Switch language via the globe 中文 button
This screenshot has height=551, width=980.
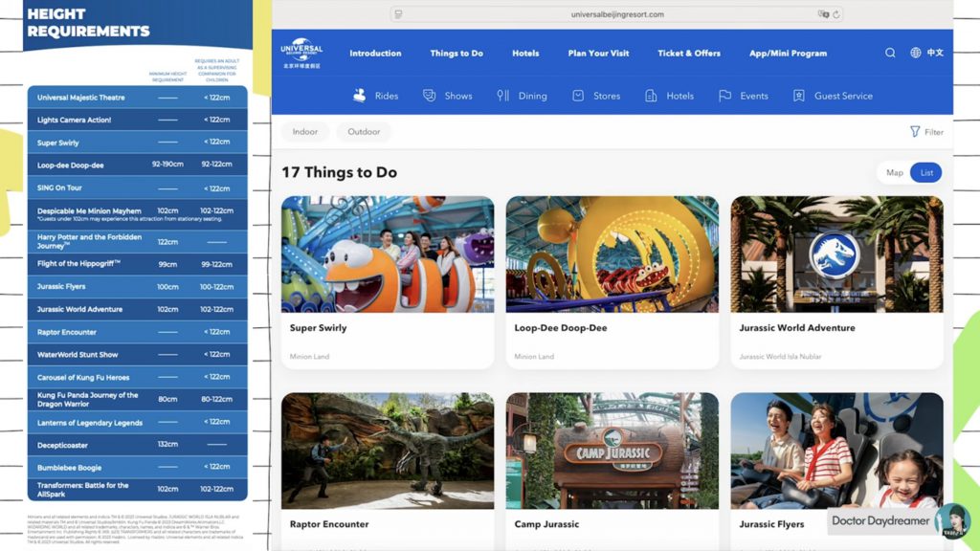(x=927, y=54)
